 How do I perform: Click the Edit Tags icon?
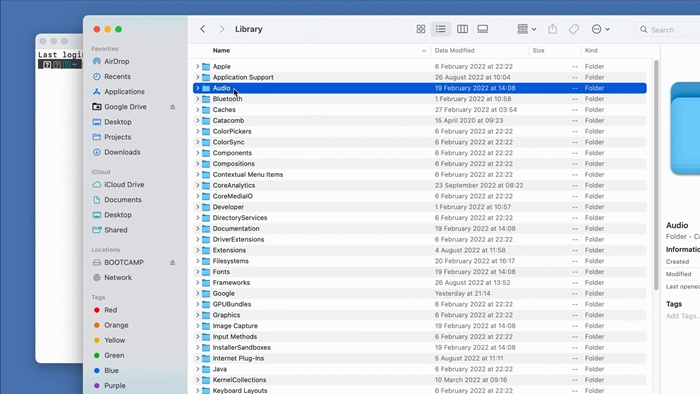pos(574,29)
